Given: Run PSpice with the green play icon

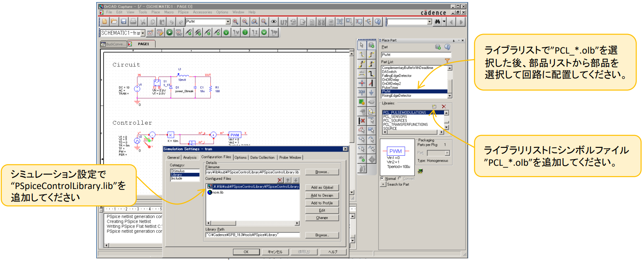Looking at the screenshot, I should [x=170, y=32].
